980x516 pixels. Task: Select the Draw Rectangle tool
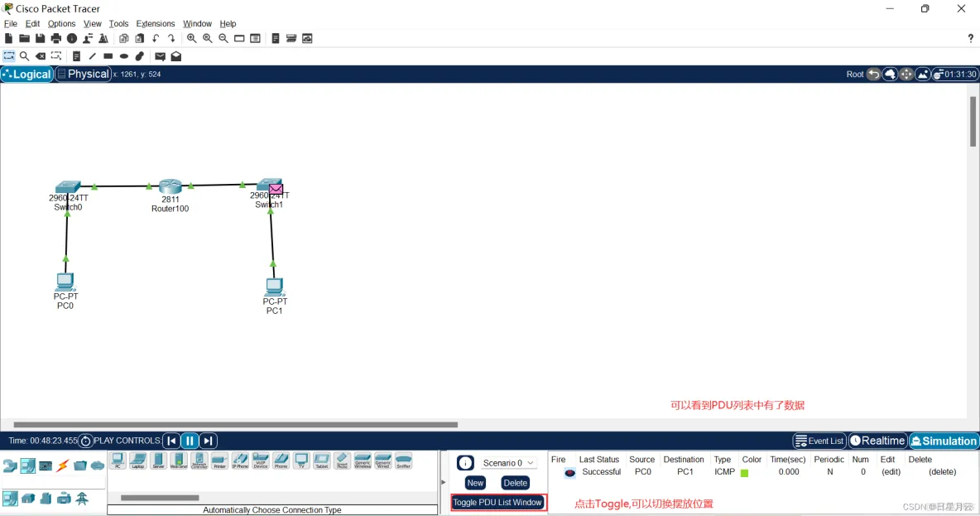[x=108, y=56]
